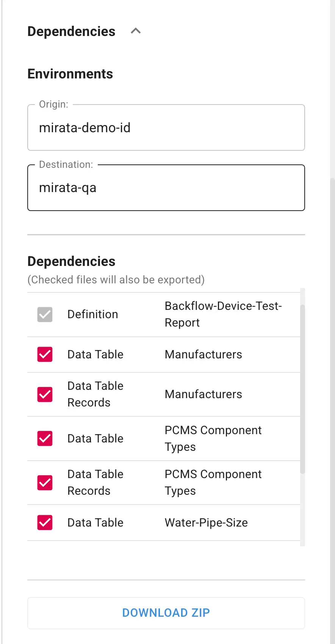This screenshot has width=335, height=644.
Task: Uncheck the PCMS Component Types Data Table checkbox
Action: 44,438
